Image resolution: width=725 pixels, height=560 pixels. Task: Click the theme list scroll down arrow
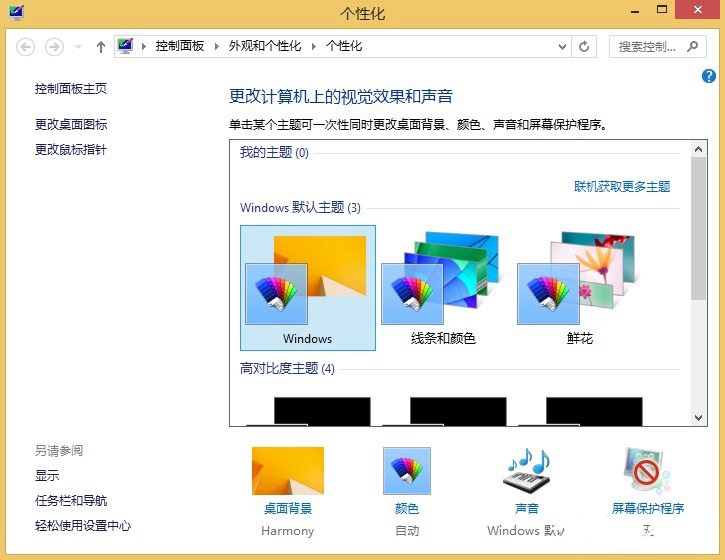tap(699, 418)
